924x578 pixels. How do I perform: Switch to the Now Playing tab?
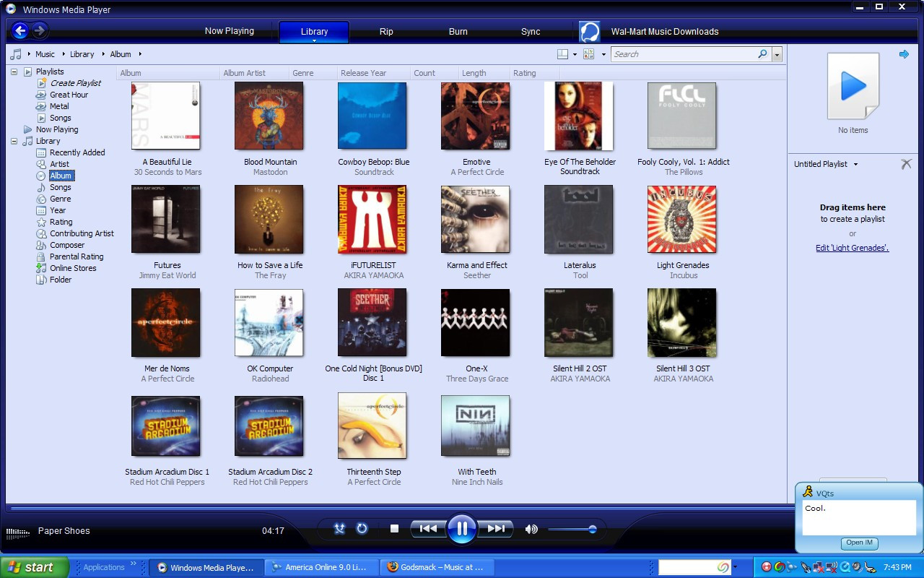[229, 31]
